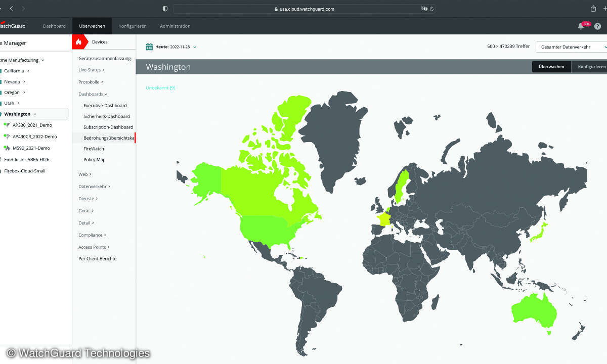Select the FireCluster-5BE6-F826 device

(27, 159)
